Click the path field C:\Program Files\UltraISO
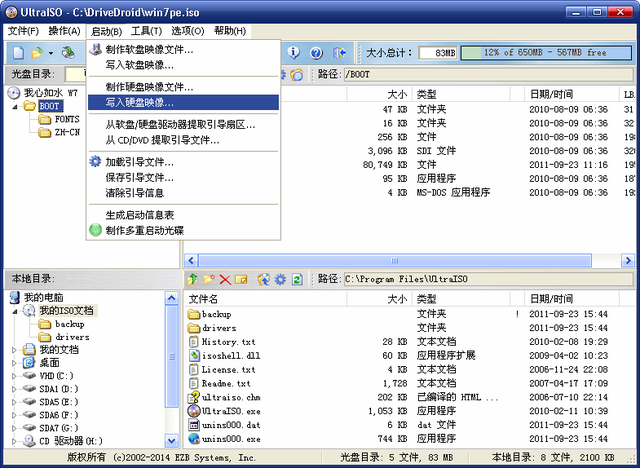 click(488, 279)
